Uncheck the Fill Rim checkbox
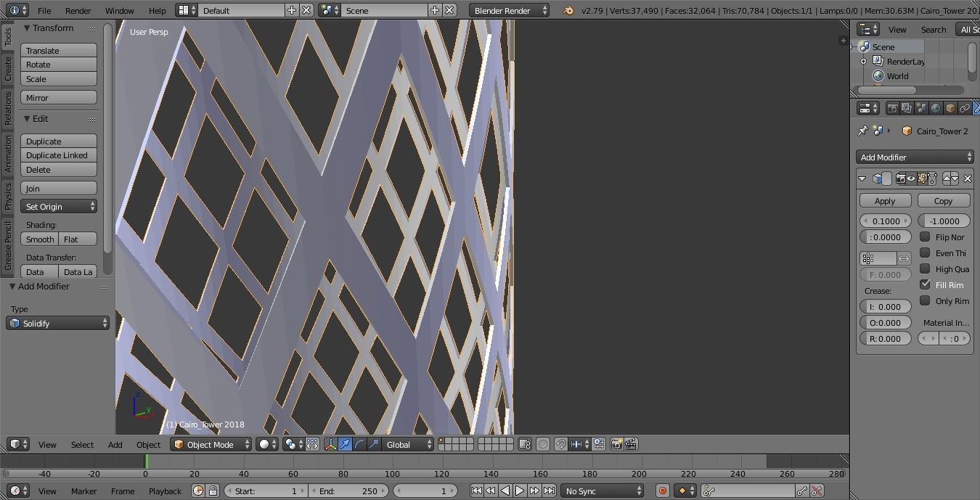980x500 pixels. (x=925, y=284)
